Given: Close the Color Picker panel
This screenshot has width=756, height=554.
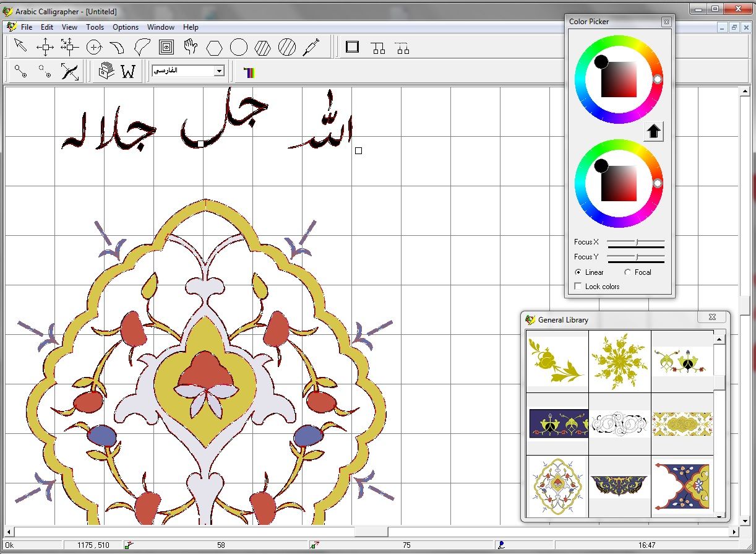Looking at the screenshot, I should click(x=666, y=22).
